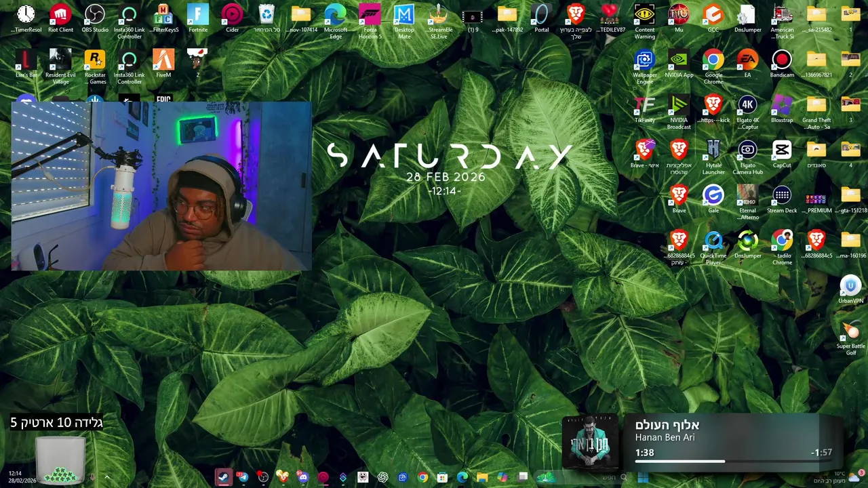The height and width of the screenshot is (488, 868).
Task: Select the Grand Theft Auto folder
Action: point(816,112)
